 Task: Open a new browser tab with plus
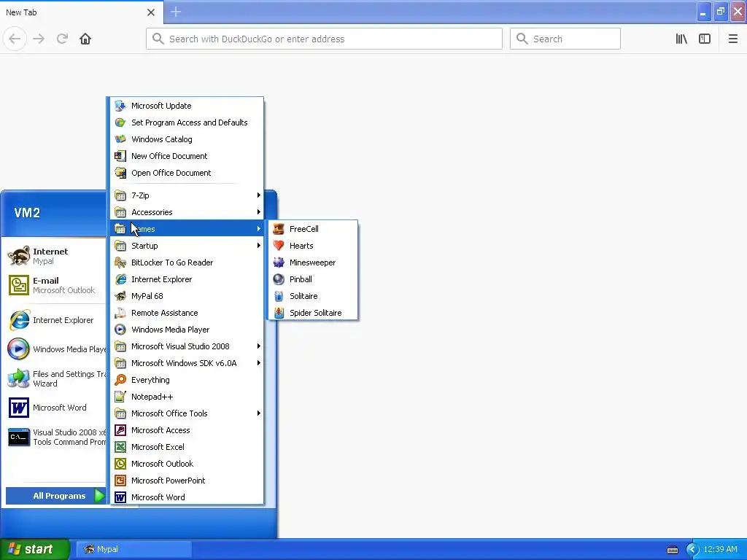click(176, 12)
